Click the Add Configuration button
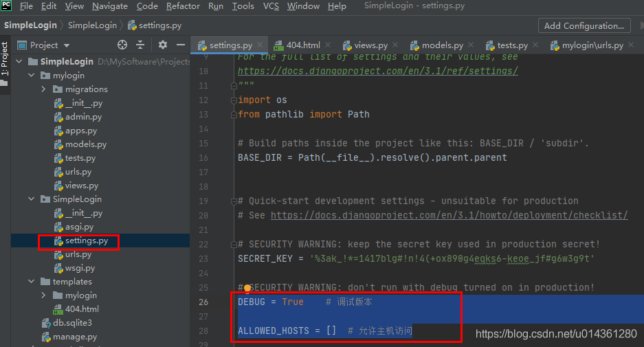Viewport: 644px width, 347px height. click(584, 26)
